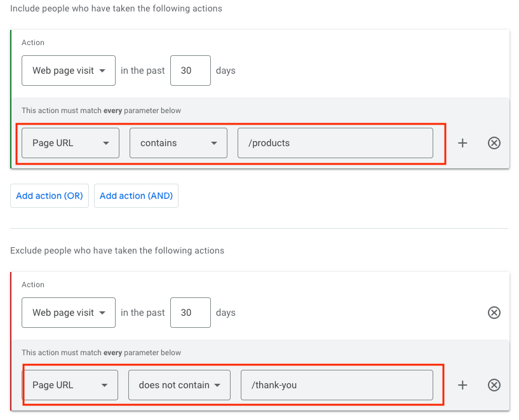The image size is (519, 420).
Task: Click the Add action (OR) button
Action: [x=50, y=196]
